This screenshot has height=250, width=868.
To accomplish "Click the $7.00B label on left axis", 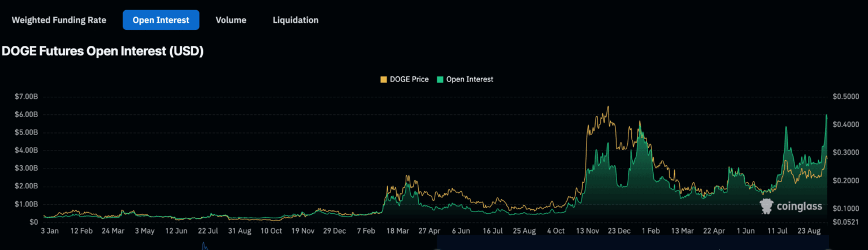I will tap(26, 97).
